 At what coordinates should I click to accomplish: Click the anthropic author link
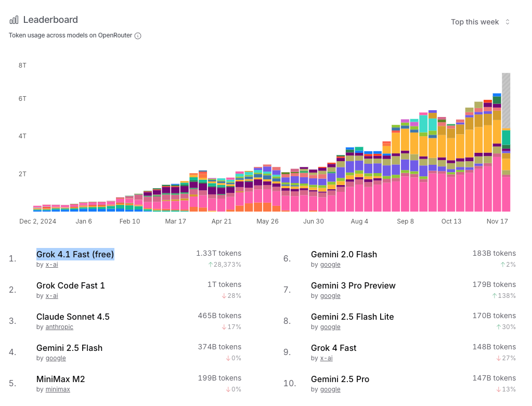tap(59, 327)
